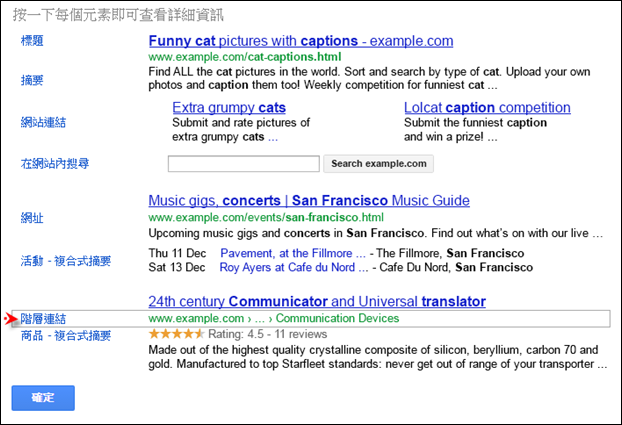Select the 商品 - 複合式摘要 label
The width and height of the screenshot is (622, 425).
tap(66, 336)
